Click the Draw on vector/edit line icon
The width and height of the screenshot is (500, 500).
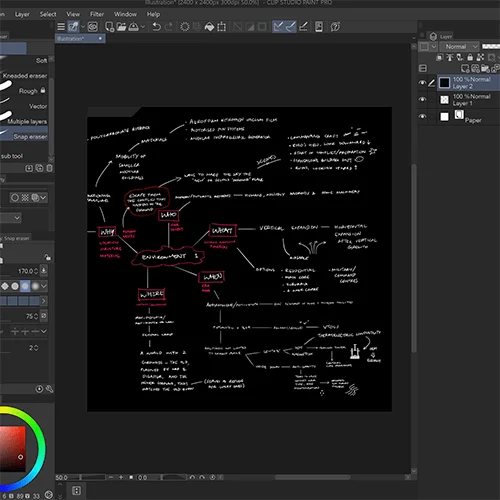[303, 27]
